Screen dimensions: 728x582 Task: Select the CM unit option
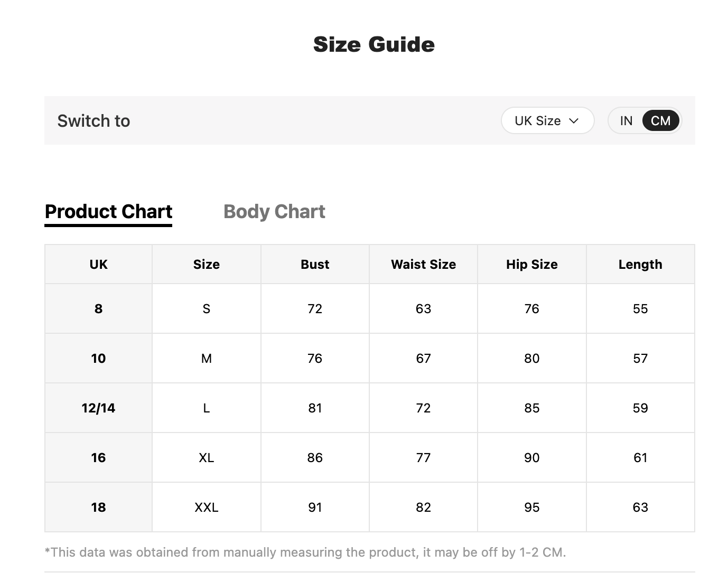[x=660, y=121]
